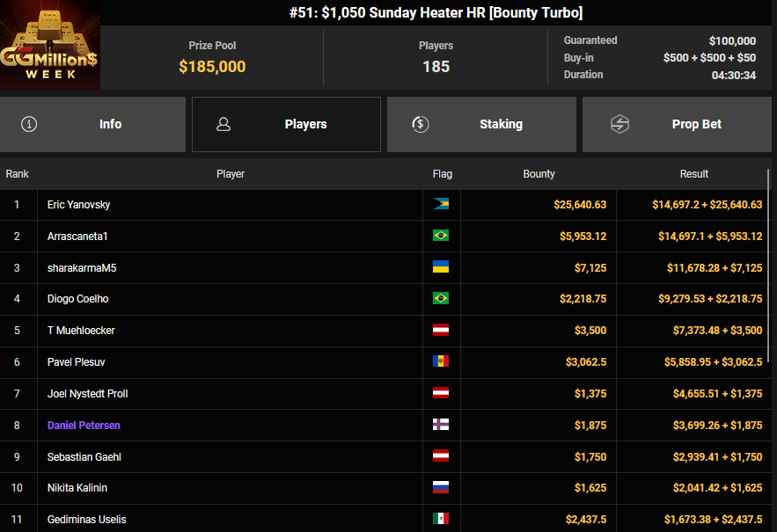Screen dimensions: 777x532
Task: Sort by the Bounty column header
Action: (539, 174)
